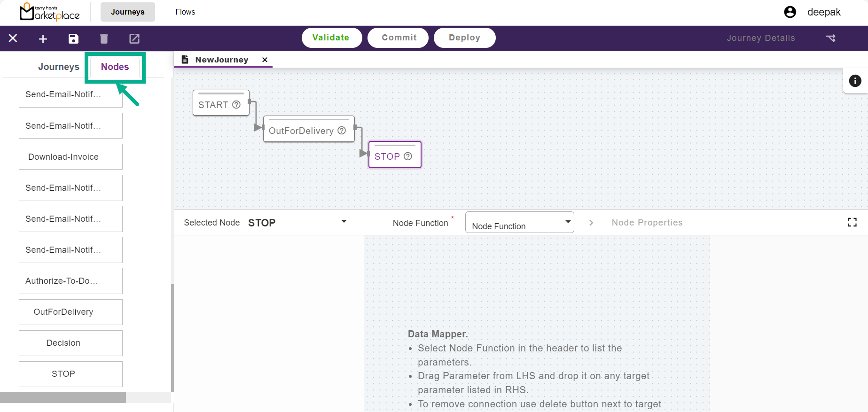
Task: Open the Selected Node dropdown
Action: pyautogui.click(x=344, y=222)
